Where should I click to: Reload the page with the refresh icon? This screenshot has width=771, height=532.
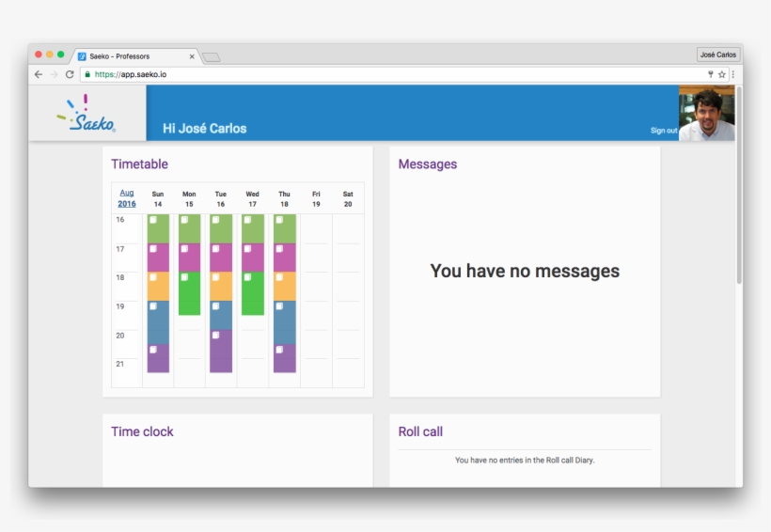pyautogui.click(x=70, y=74)
